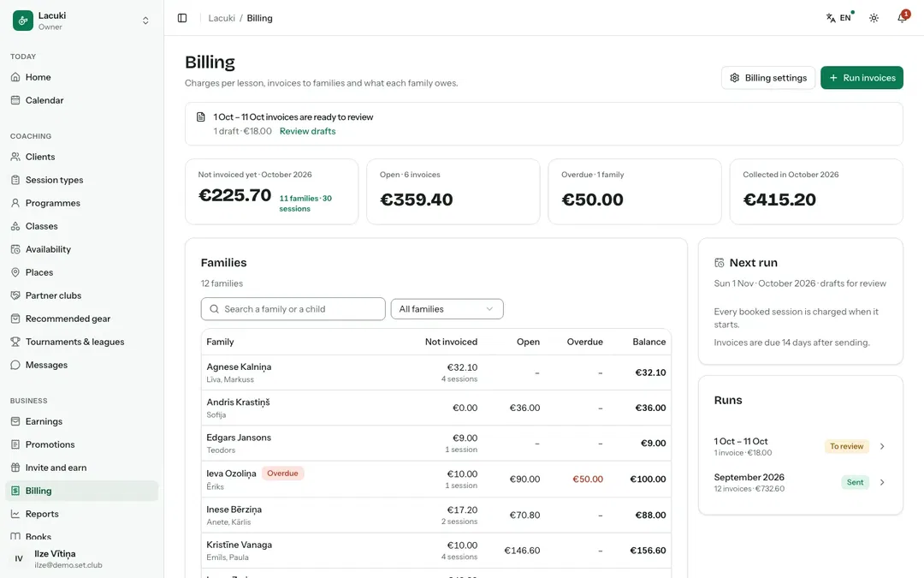Open the All families filter dropdown

pos(447,309)
